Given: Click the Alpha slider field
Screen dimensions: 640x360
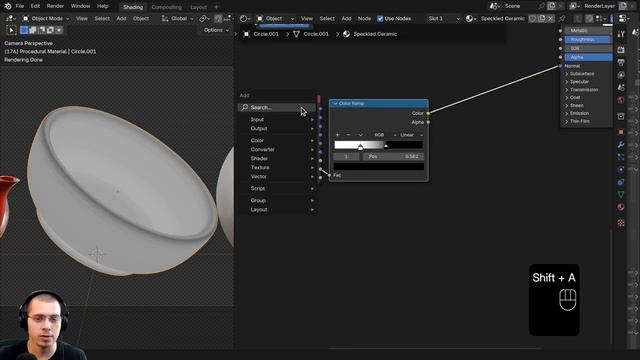Looking at the screenshot, I should [588, 58].
